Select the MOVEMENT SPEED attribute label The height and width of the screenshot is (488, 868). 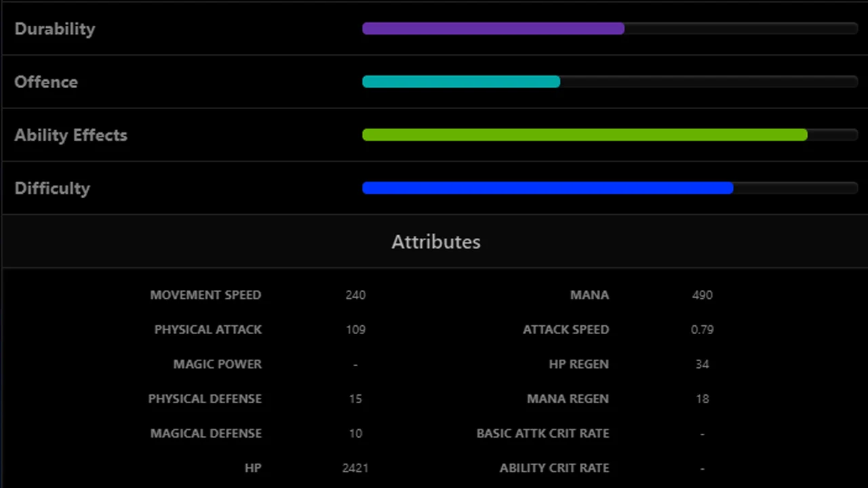tap(205, 295)
